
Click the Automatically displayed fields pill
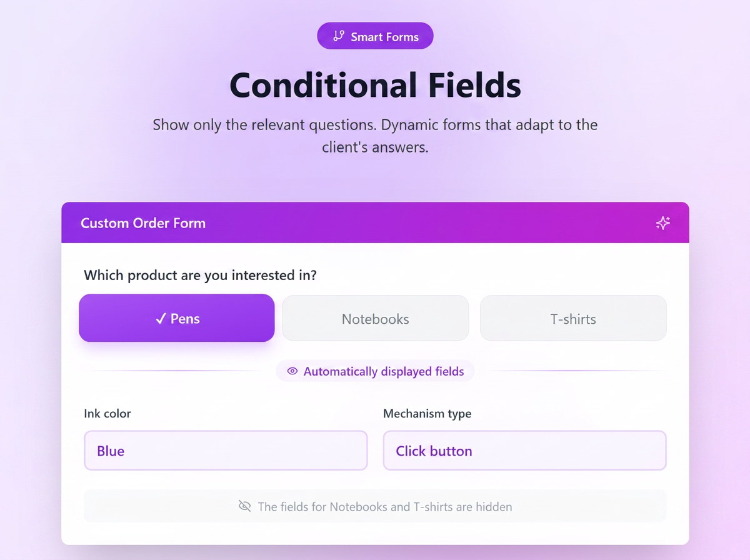375,371
